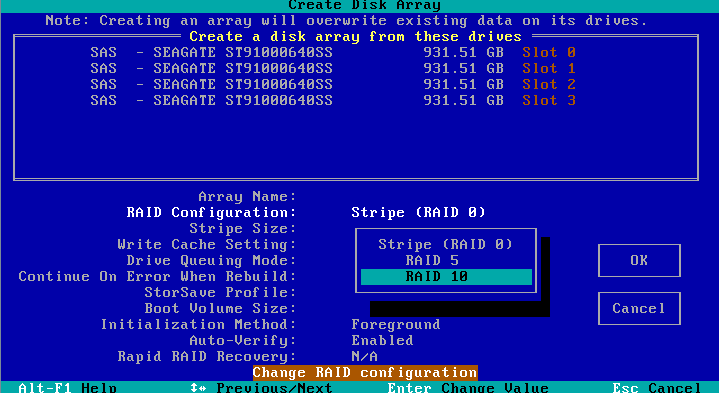
Task: Select the Slot 0 Seagate drive row
Action: (x=333, y=52)
